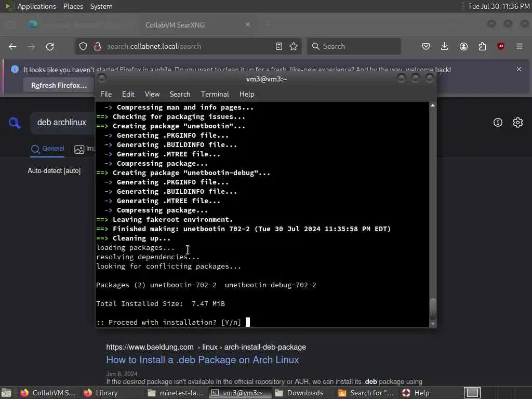Viewport: 532px width, 399px height.
Task: Click the terminal scrollbar down arrow
Action: 433,324
